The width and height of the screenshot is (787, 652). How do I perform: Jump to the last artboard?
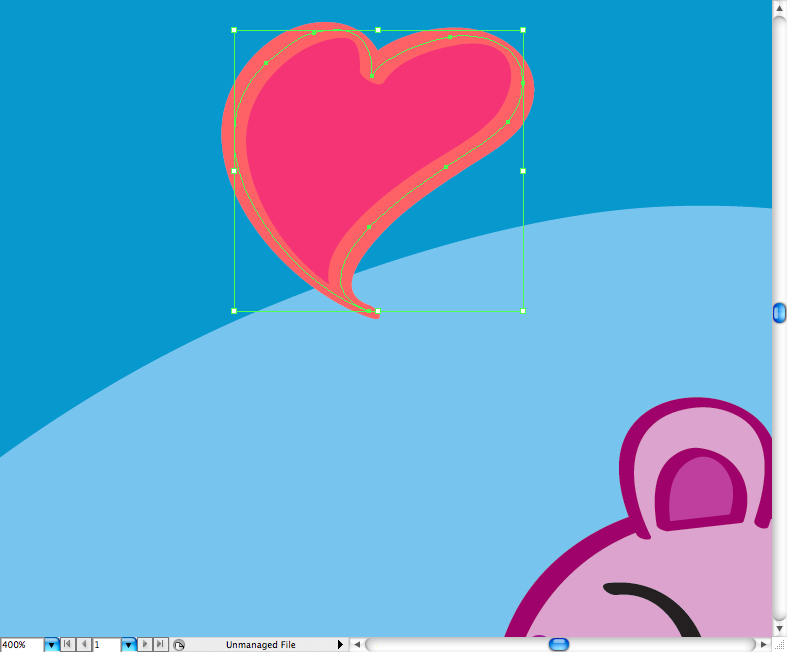(160, 645)
